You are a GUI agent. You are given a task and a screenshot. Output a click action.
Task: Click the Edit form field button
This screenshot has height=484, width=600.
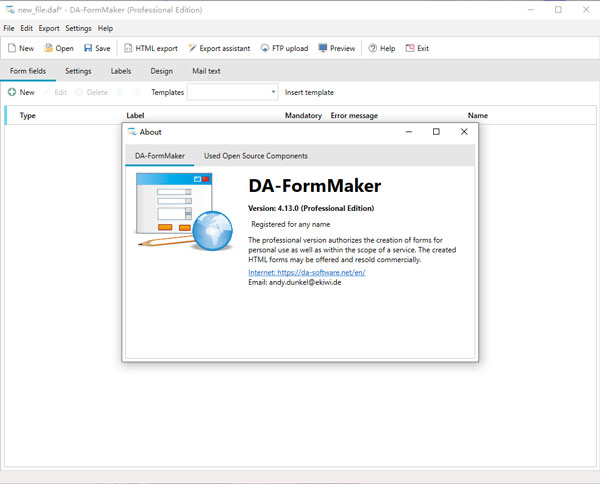tap(56, 92)
